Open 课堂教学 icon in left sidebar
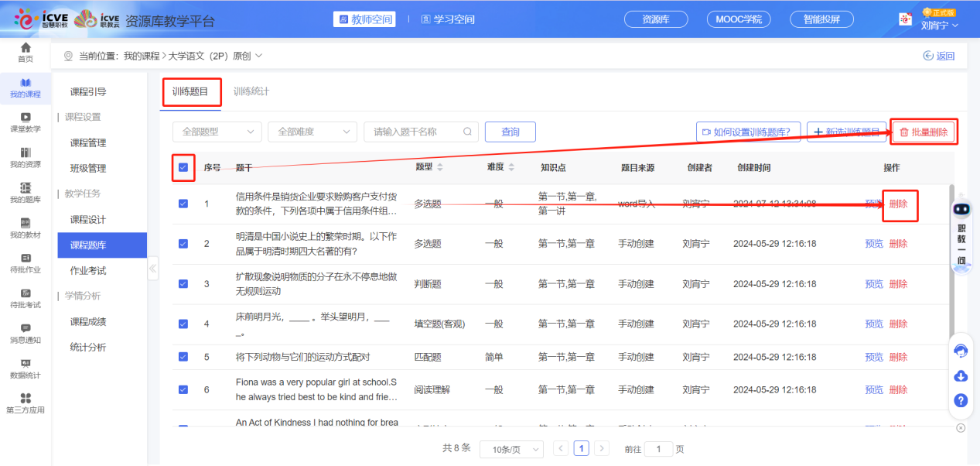The image size is (980, 466). 26,118
